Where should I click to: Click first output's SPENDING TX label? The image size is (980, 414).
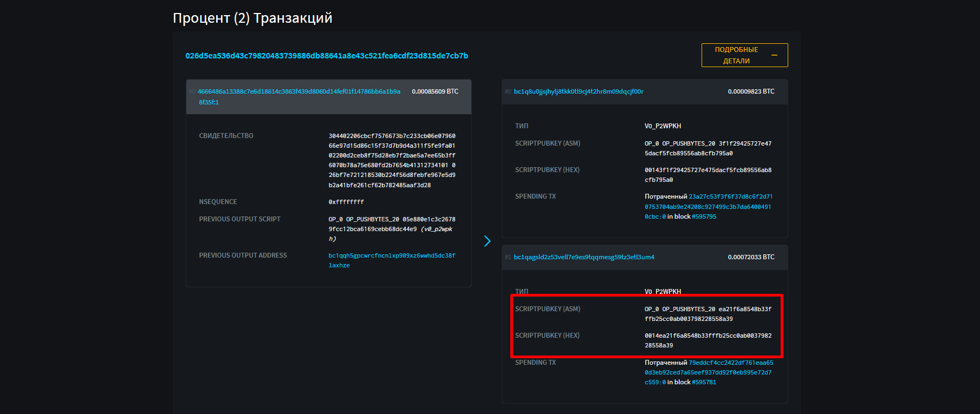(x=535, y=196)
